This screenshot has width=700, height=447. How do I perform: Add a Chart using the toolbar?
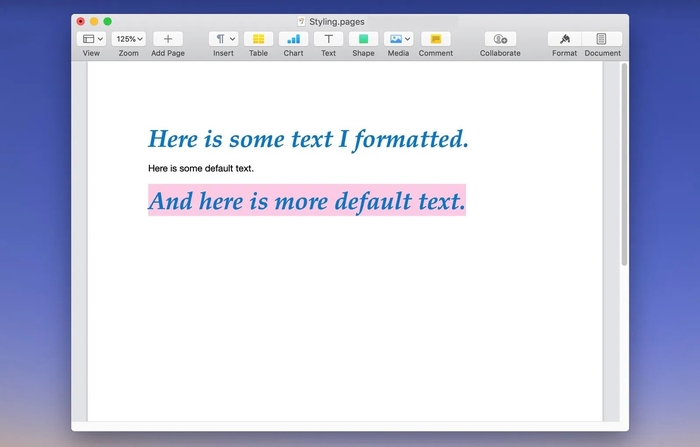click(293, 39)
